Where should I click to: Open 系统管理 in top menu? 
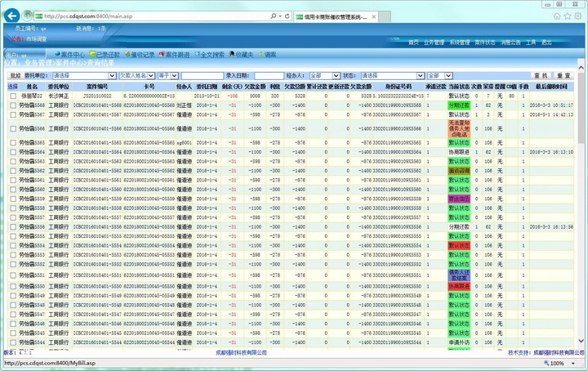460,42
